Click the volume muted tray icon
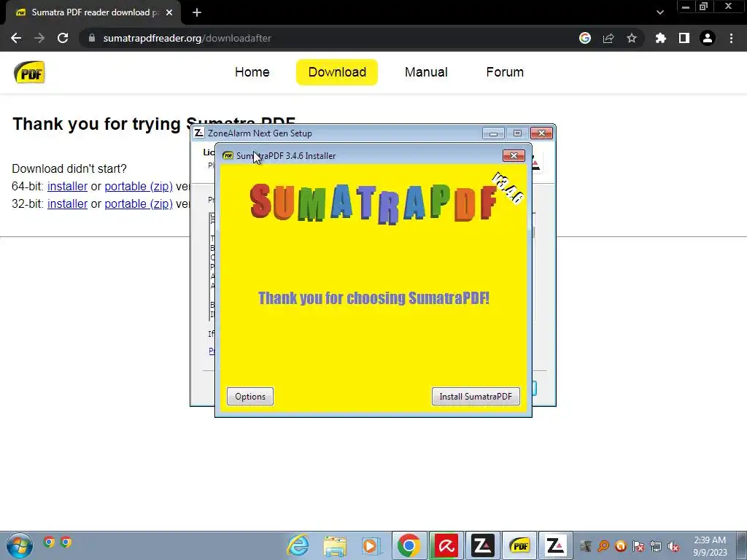 coord(673,546)
